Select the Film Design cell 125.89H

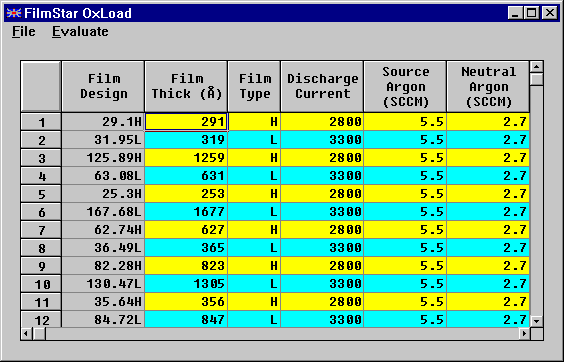[x=103, y=158]
